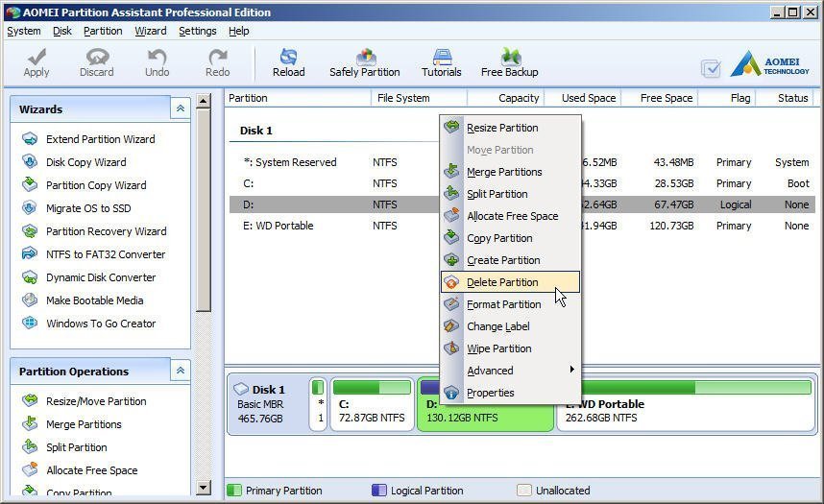
Task: Click the Windows To Go Creator icon
Action: [30, 323]
